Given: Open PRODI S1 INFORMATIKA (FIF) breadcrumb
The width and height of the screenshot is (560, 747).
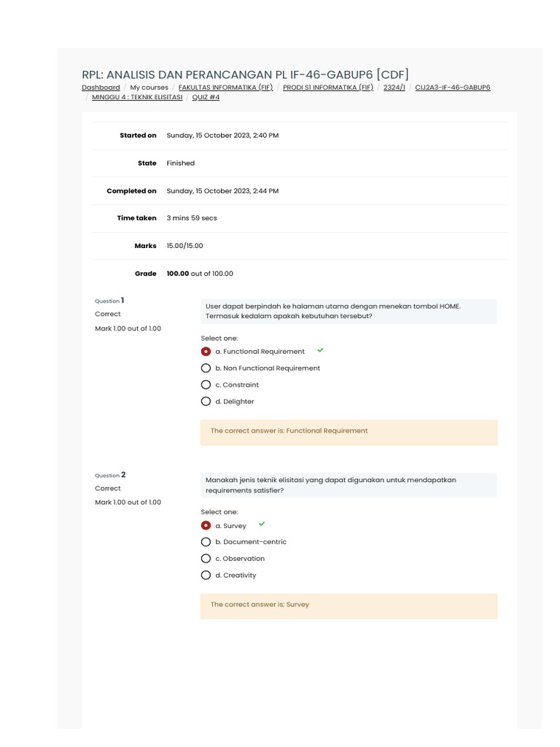Looking at the screenshot, I should (x=328, y=88).
